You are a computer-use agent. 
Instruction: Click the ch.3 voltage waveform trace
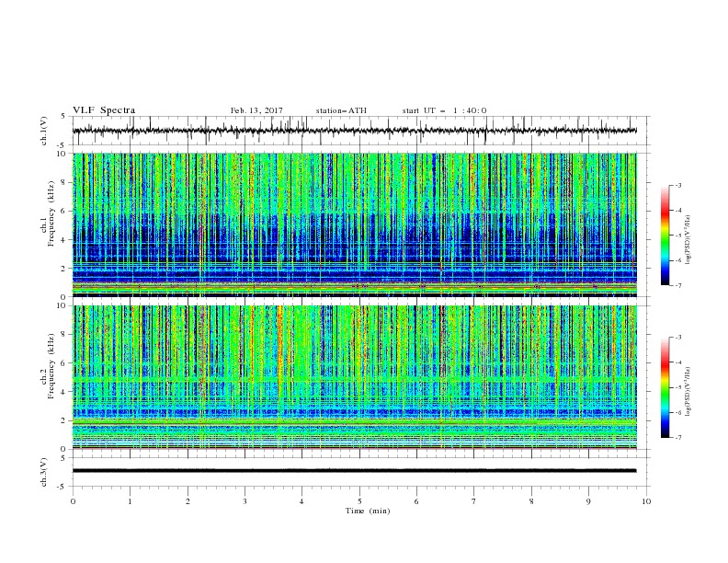pos(354,471)
